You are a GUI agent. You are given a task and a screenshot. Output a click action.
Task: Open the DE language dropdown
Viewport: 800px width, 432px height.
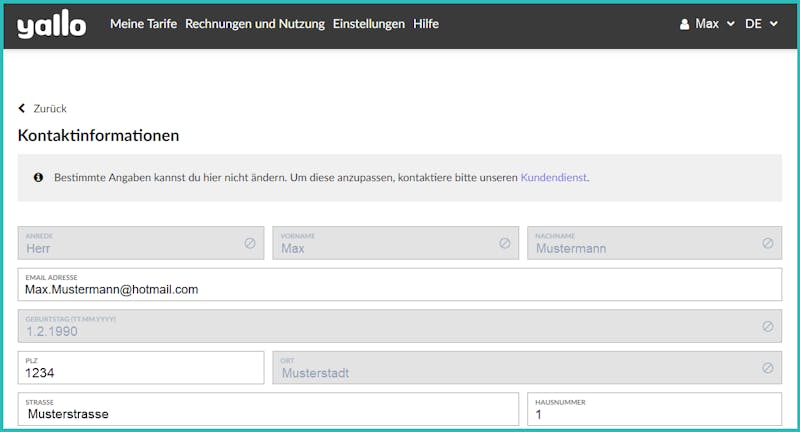coord(761,24)
